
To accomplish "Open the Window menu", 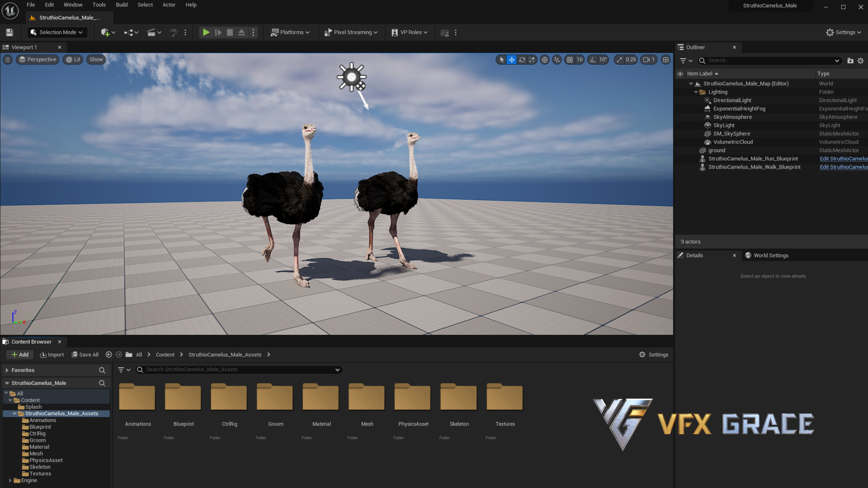I will pos(73,5).
